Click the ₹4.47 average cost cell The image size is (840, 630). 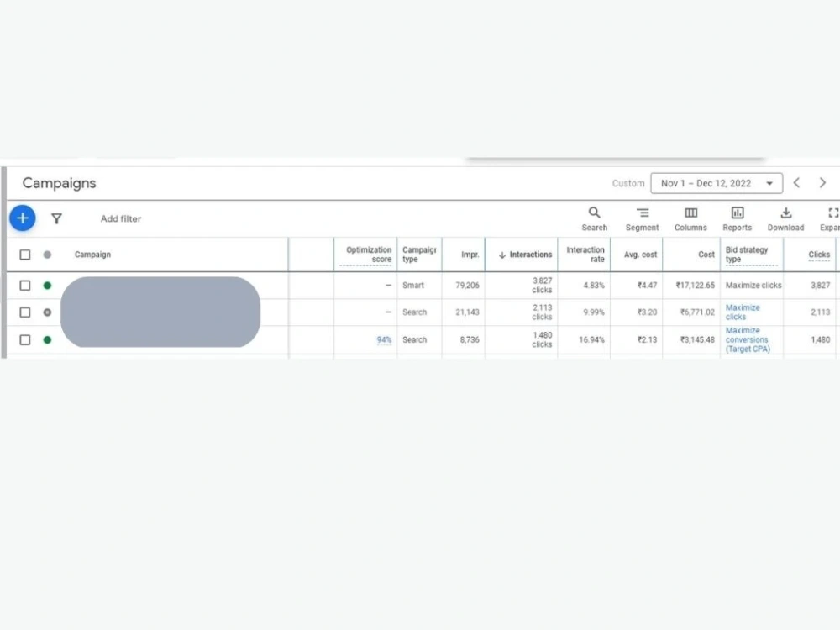tap(647, 286)
